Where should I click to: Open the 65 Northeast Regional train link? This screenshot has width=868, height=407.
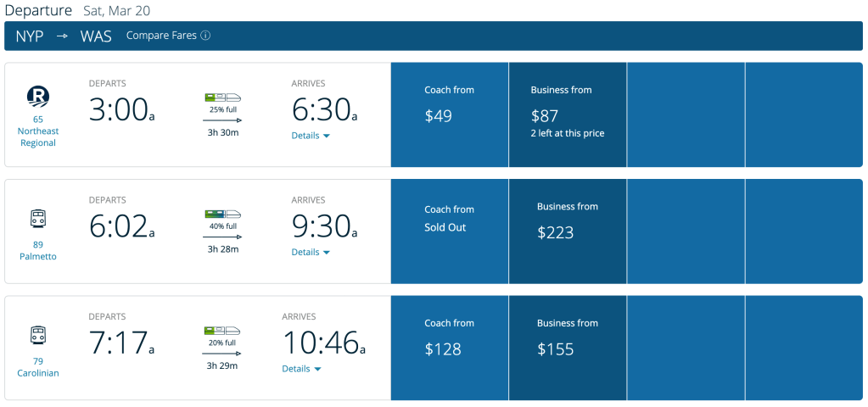click(x=38, y=131)
